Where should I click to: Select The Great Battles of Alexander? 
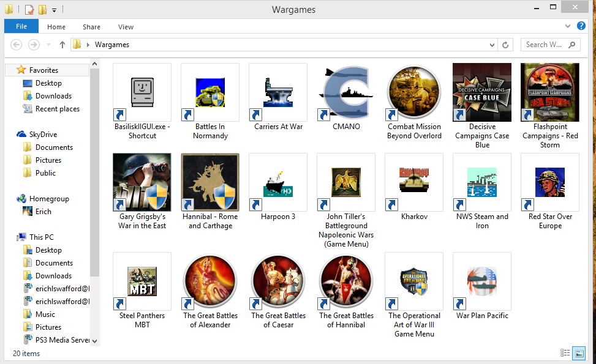pyautogui.click(x=210, y=281)
